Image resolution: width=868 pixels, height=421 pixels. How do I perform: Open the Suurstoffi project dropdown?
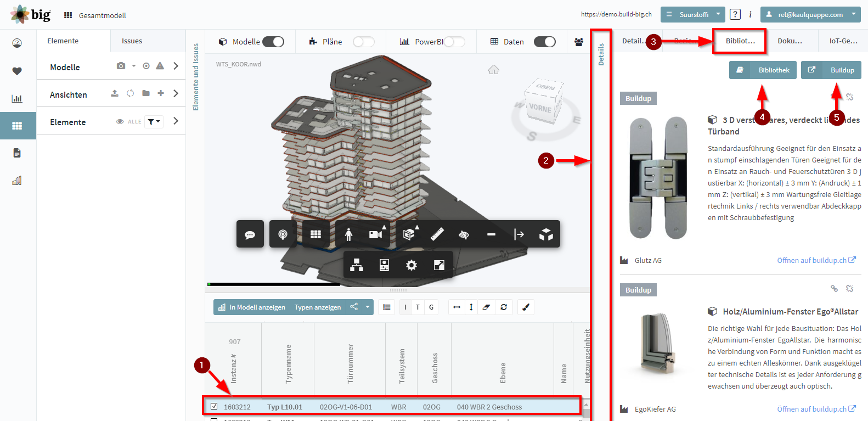(x=693, y=14)
